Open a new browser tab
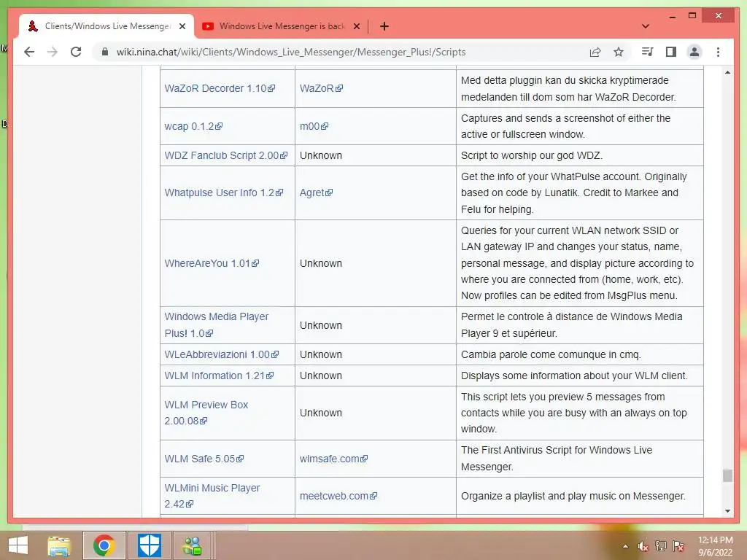The height and width of the screenshot is (560, 747). tap(384, 26)
